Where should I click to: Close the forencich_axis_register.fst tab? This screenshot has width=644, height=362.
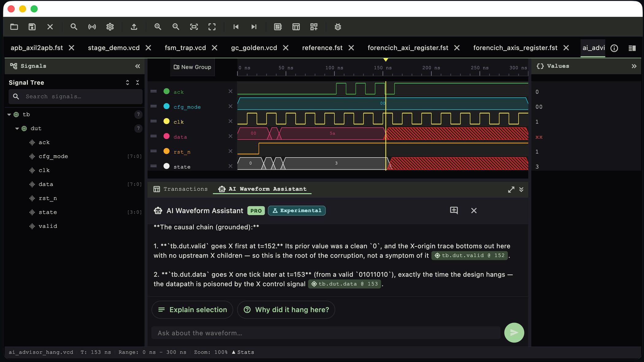click(x=566, y=48)
